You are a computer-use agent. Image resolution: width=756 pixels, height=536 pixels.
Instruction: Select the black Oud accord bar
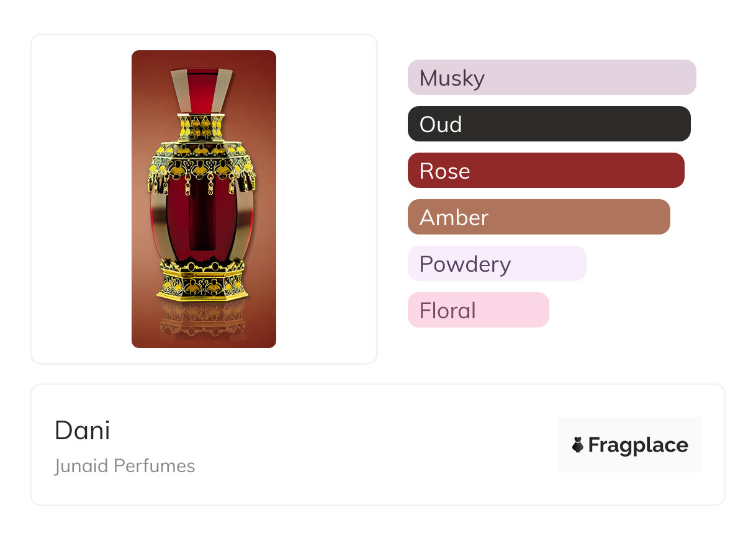pyautogui.click(x=549, y=124)
